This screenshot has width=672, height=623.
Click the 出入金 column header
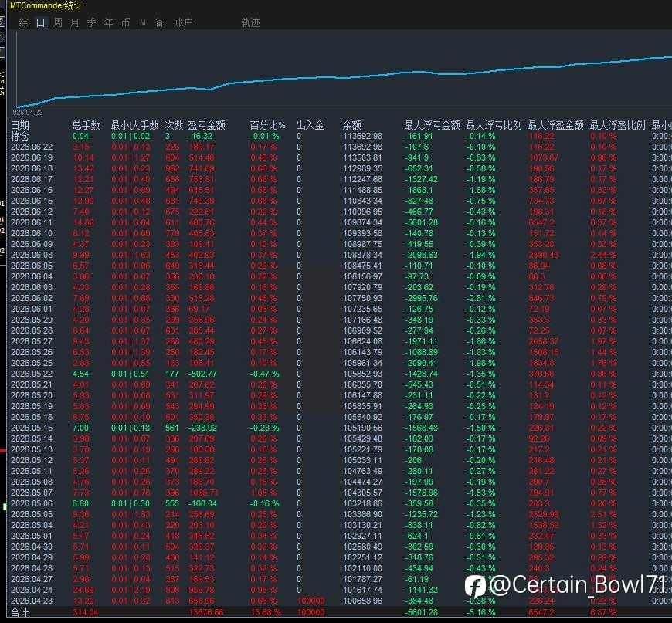coord(310,125)
